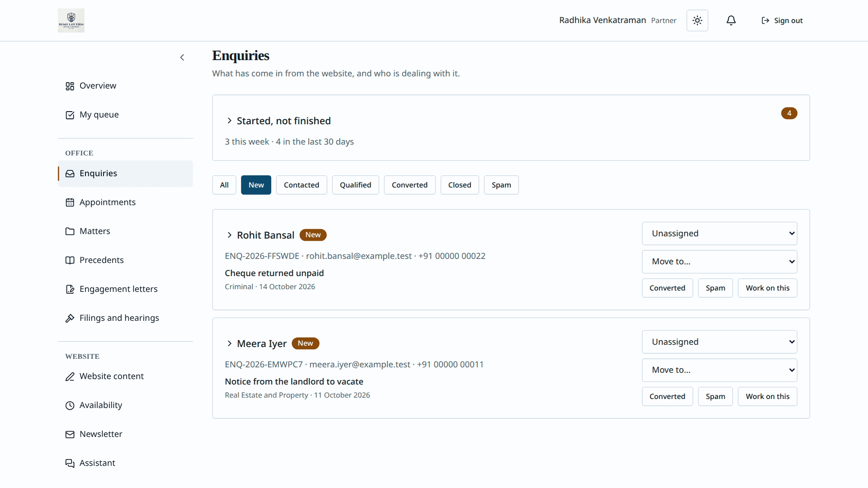Click the Enquiries inbox icon

coord(70,174)
